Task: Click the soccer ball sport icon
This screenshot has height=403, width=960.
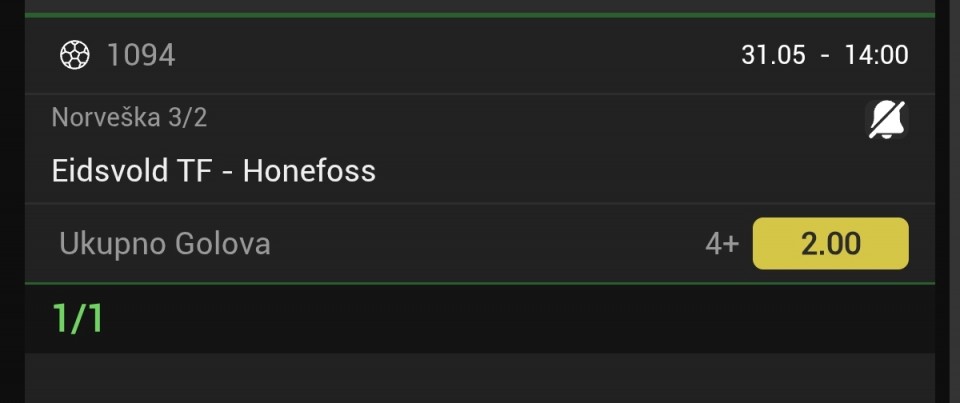Action: click(x=75, y=55)
